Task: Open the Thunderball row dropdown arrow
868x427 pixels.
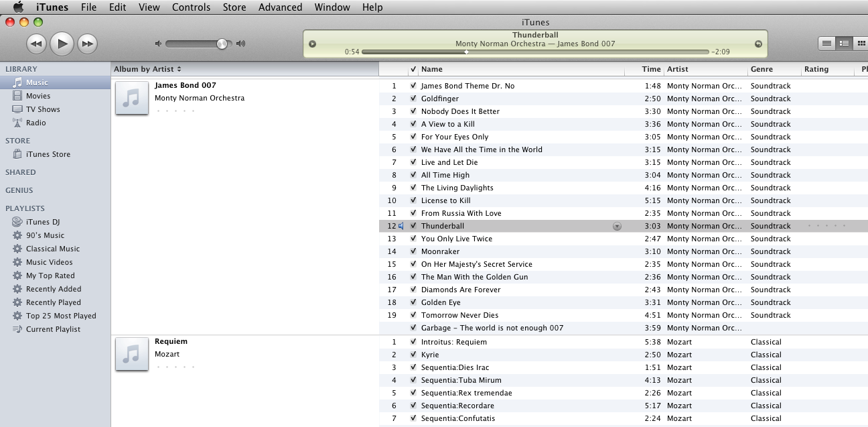Action: click(617, 227)
